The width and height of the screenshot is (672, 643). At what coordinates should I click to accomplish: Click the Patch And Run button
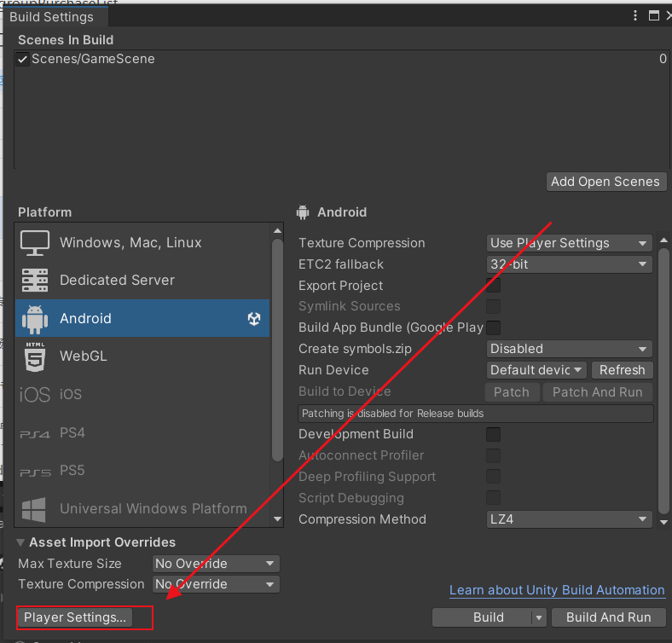click(598, 392)
